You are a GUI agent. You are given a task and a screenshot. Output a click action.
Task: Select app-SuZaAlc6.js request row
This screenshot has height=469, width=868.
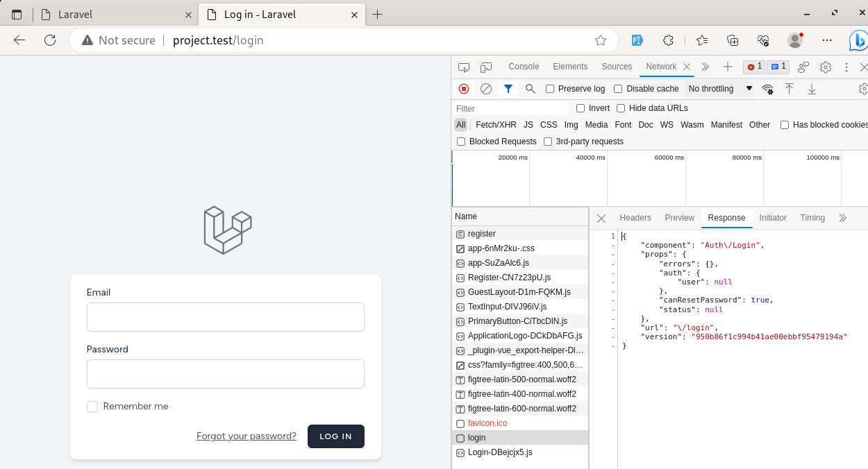click(x=520, y=263)
